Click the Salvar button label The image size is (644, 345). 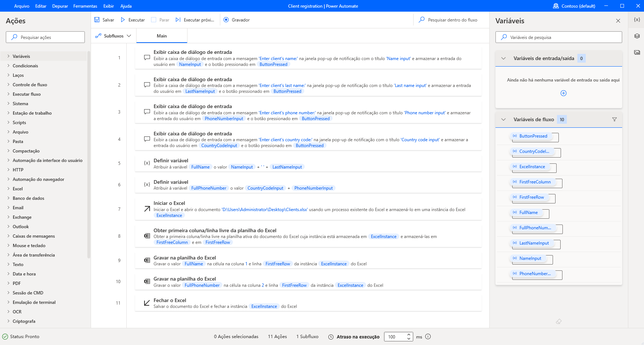coord(108,20)
